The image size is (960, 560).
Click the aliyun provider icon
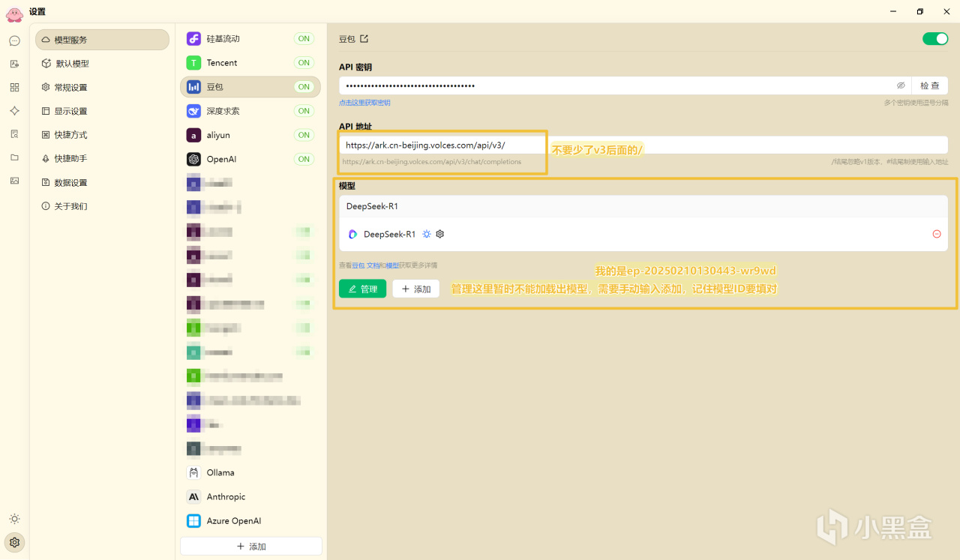[x=193, y=135]
